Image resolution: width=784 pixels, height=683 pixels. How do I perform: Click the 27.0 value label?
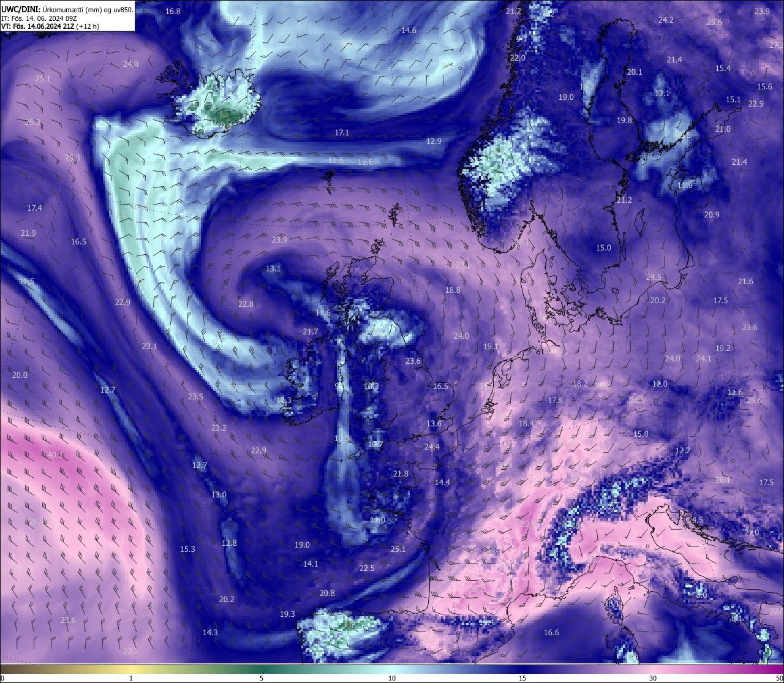point(752,532)
